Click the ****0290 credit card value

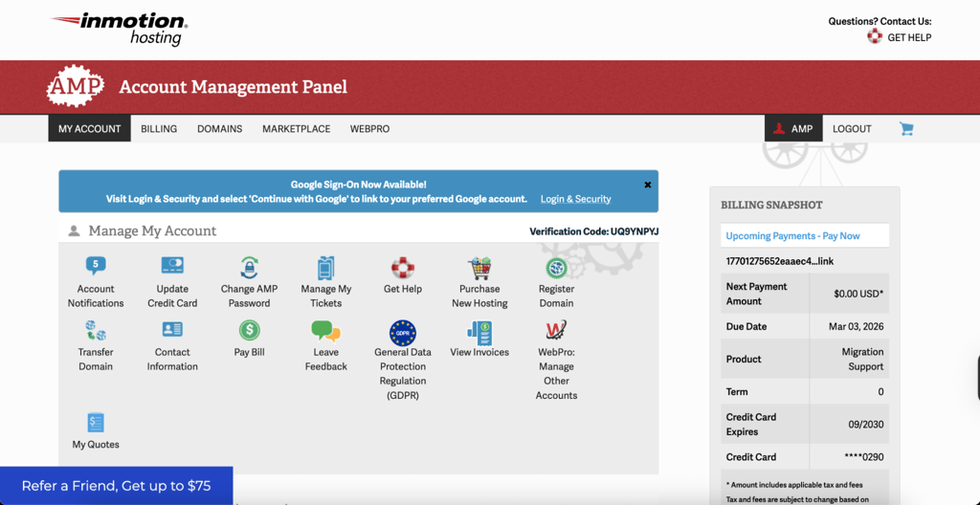pyautogui.click(x=864, y=457)
